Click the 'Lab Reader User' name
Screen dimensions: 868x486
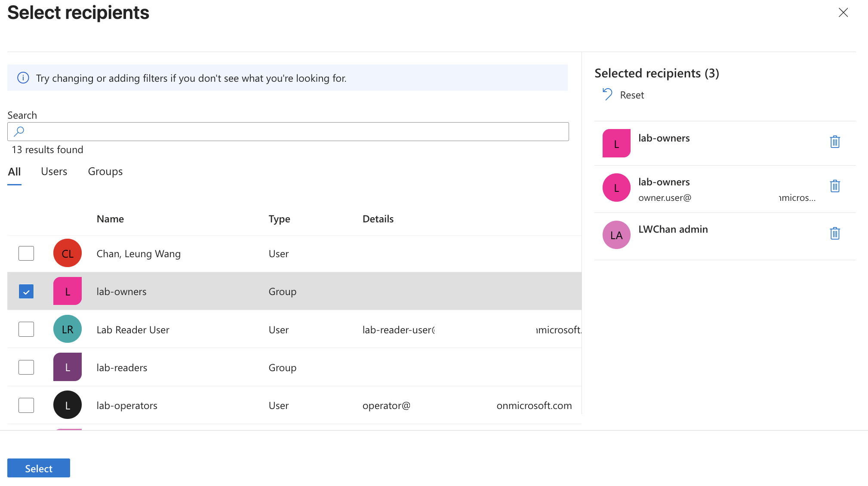[x=133, y=330]
